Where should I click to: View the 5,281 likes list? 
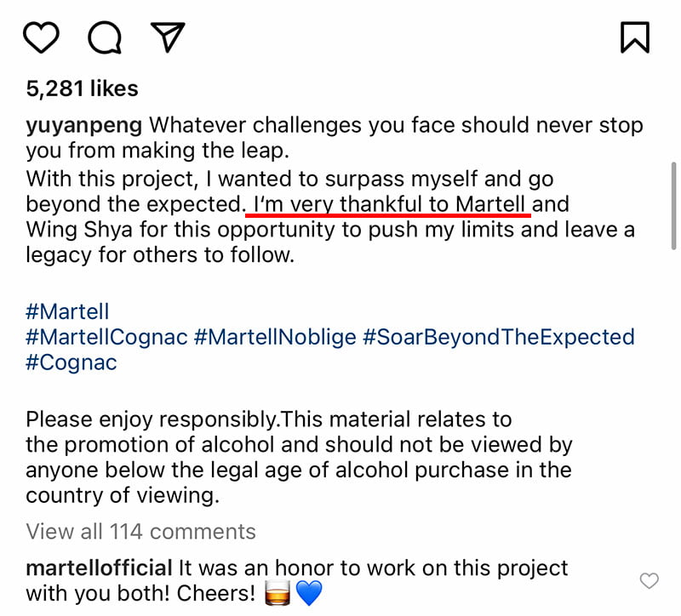coord(82,88)
